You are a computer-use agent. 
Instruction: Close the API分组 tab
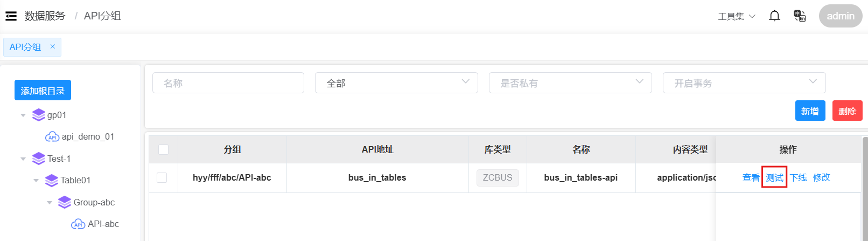(53, 47)
